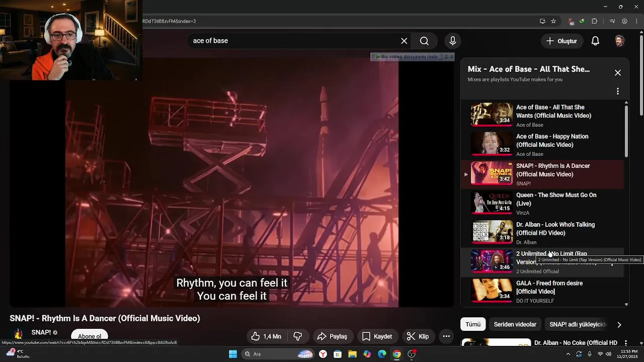Select the Seriden videolar chip

pyautogui.click(x=515, y=324)
